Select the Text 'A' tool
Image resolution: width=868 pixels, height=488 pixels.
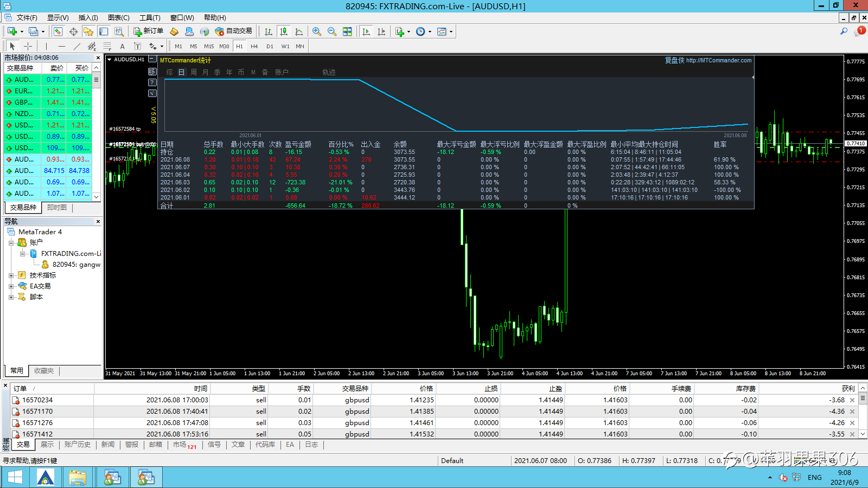pyautogui.click(x=123, y=46)
